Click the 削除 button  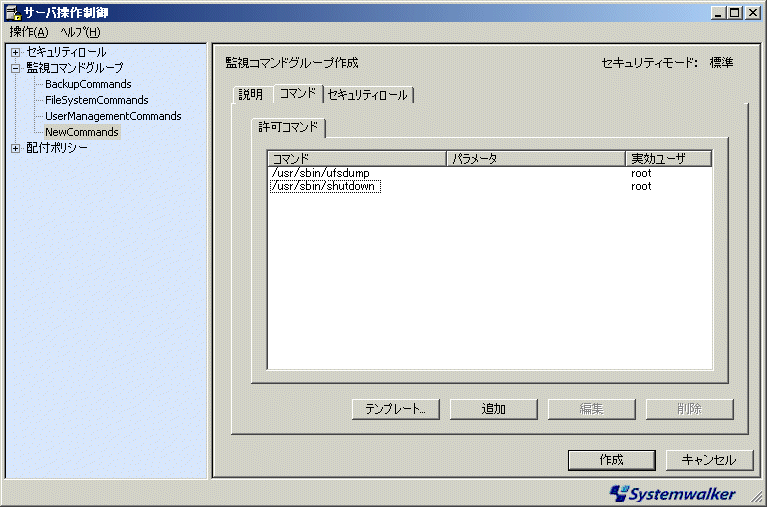point(690,409)
